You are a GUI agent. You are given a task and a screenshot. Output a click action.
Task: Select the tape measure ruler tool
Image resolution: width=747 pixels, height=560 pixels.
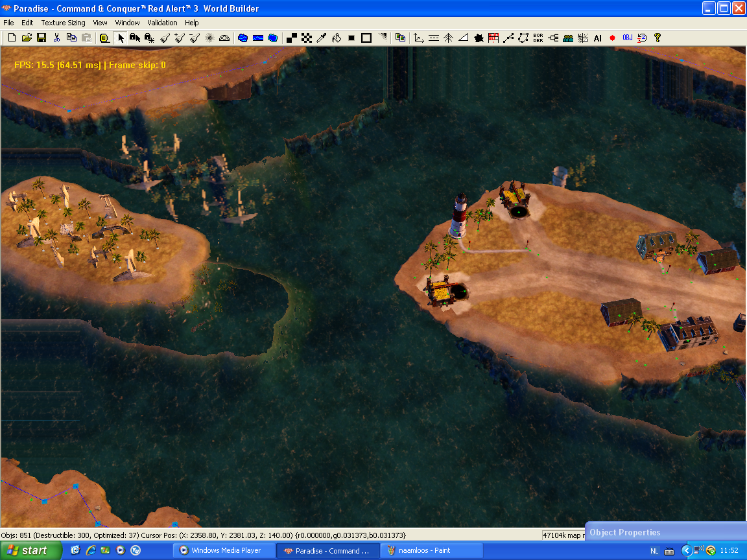[104, 38]
